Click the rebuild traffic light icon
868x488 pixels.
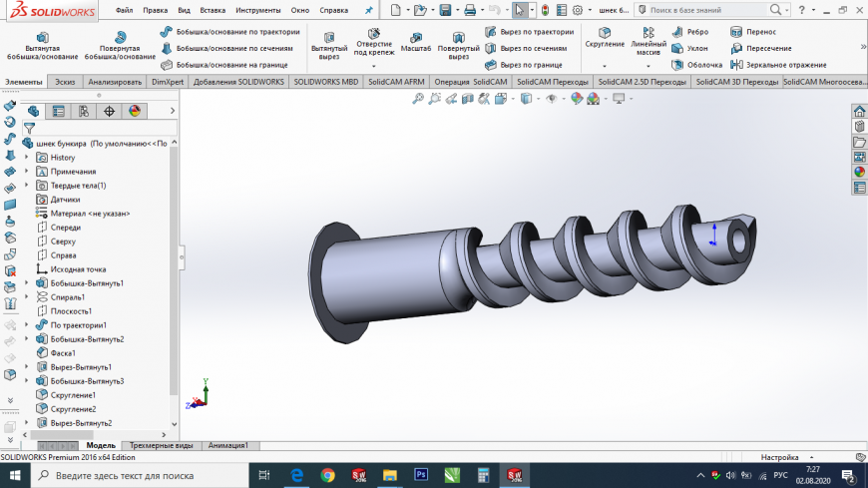point(546,10)
